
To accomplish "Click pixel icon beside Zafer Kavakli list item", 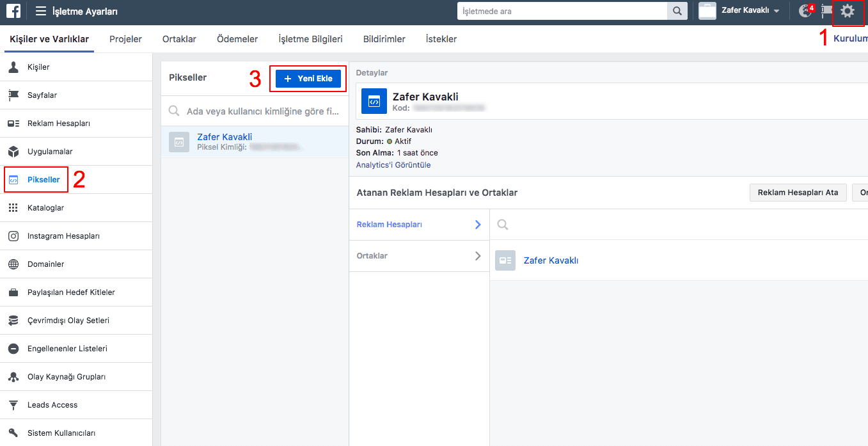I will [x=179, y=142].
